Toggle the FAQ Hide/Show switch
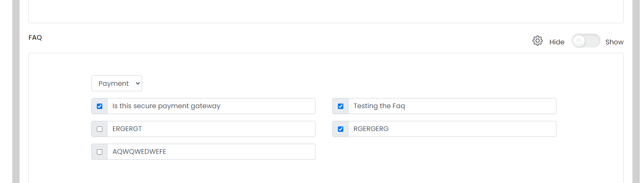Screen dimensions: 644x183 click(586, 41)
